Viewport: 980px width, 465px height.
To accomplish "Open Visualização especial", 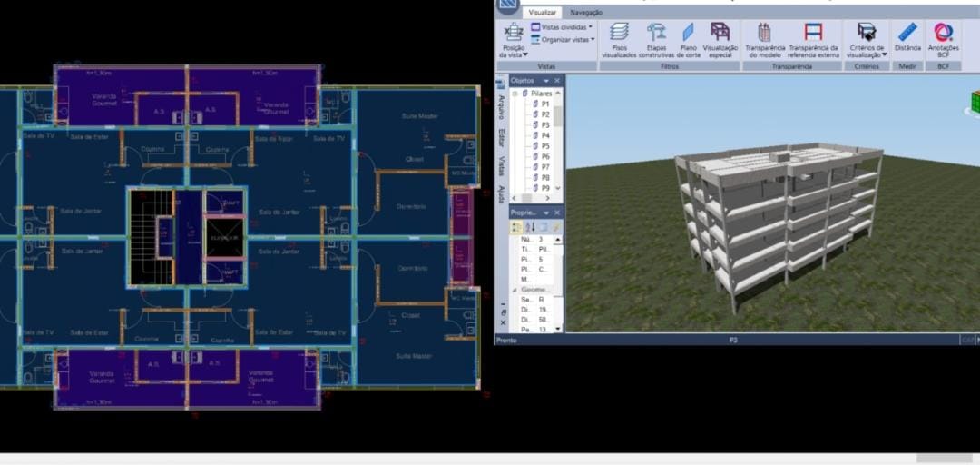I will click(720, 40).
